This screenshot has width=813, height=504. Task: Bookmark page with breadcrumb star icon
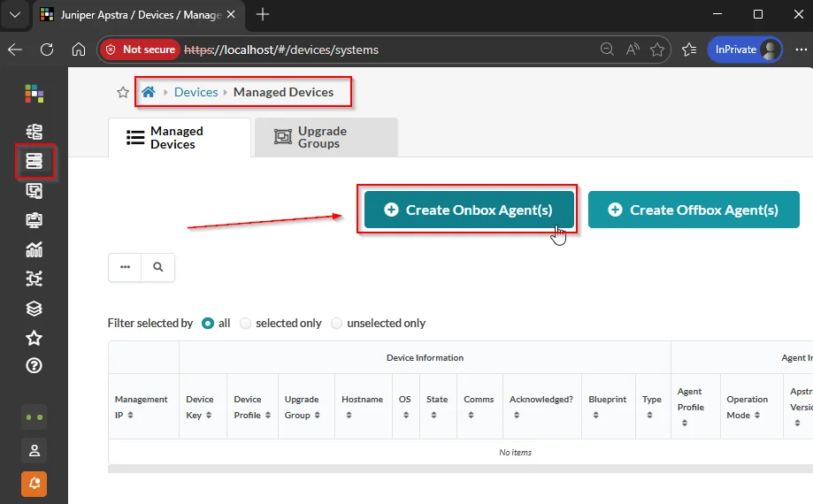pyautogui.click(x=123, y=92)
